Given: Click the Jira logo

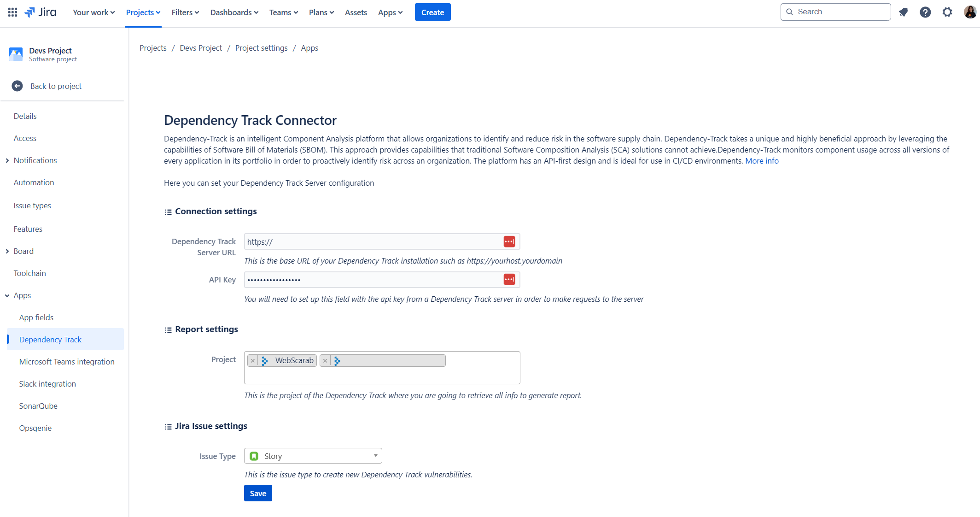Looking at the screenshot, I should (41, 12).
